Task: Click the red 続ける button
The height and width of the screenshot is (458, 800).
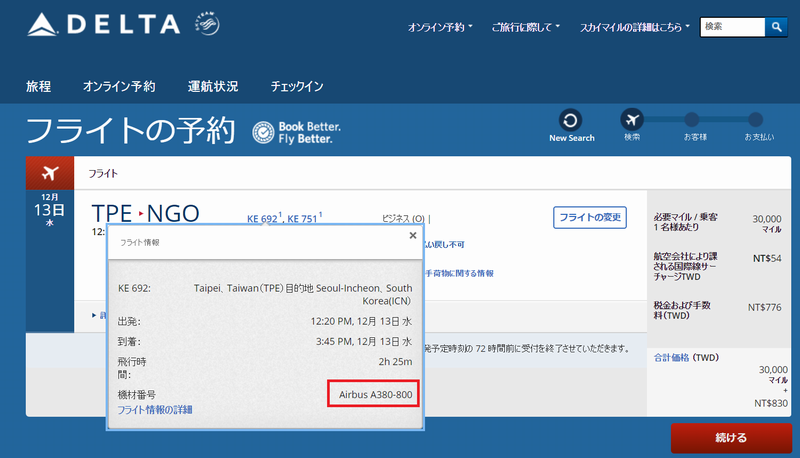Action: (x=731, y=438)
